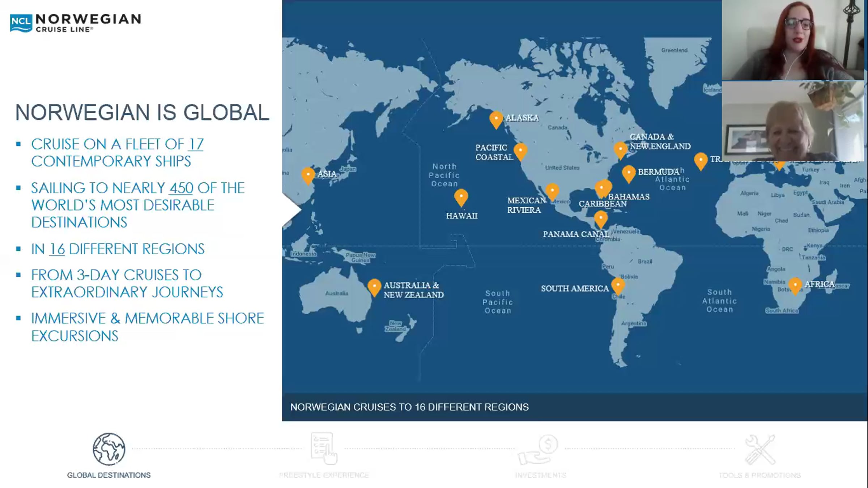
Task: Open the Freestyle Experience checklist icon
Action: coord(324,448)
